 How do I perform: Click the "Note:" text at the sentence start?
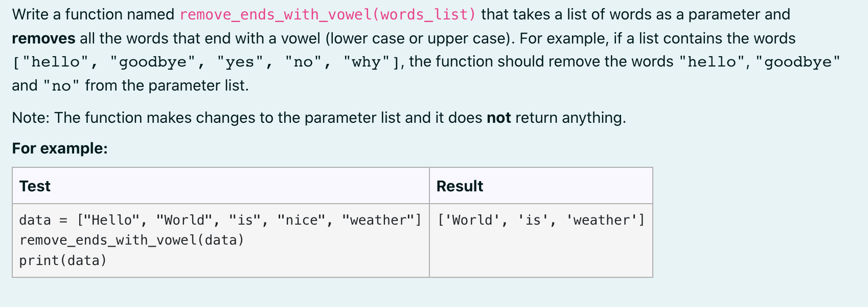(x=31, y=118)
